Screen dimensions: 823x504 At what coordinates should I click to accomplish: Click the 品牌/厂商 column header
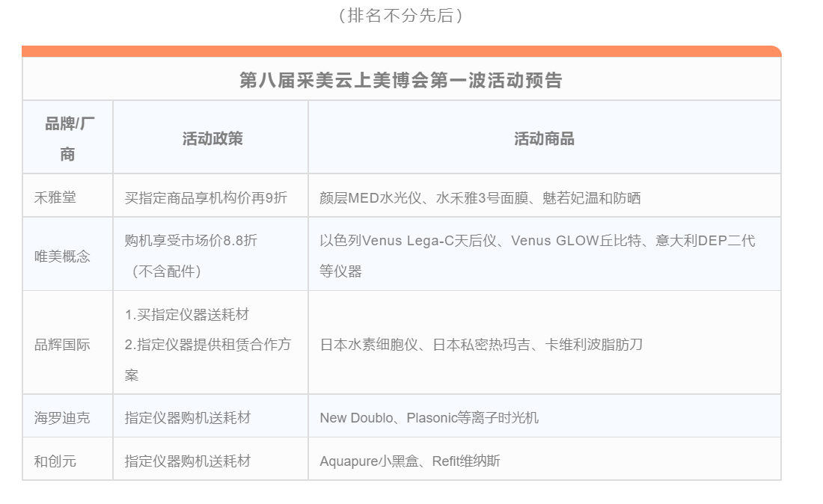[67, 138]
